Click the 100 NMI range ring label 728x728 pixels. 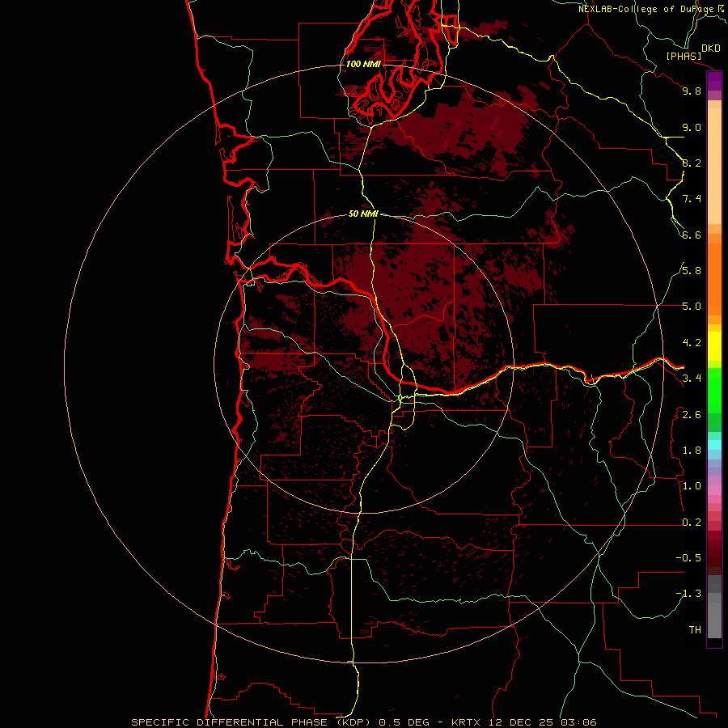[363, 64]
